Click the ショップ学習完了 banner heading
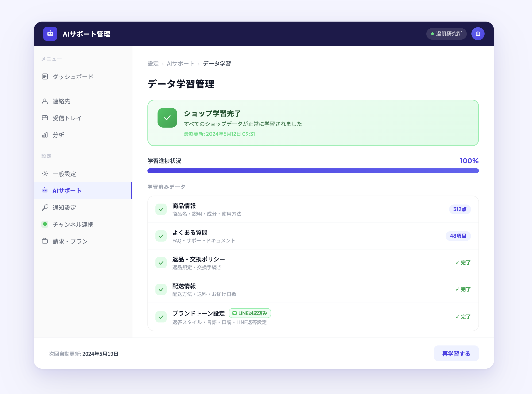This screenshot has width=532, height=394. click(x=212, y=114)
